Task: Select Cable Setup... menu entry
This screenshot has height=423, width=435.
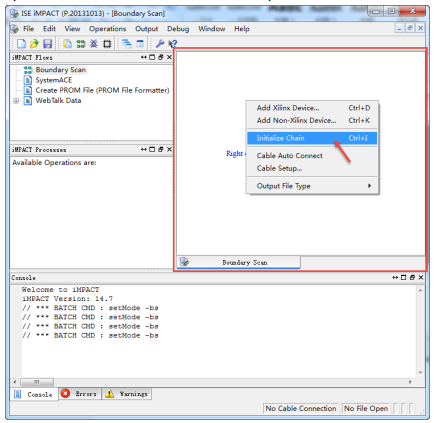Action: (279, 168)
